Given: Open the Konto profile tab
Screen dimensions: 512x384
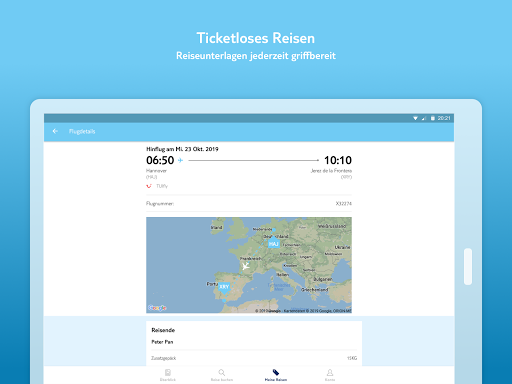Looking at the screenshot, I should click(330, 375).
